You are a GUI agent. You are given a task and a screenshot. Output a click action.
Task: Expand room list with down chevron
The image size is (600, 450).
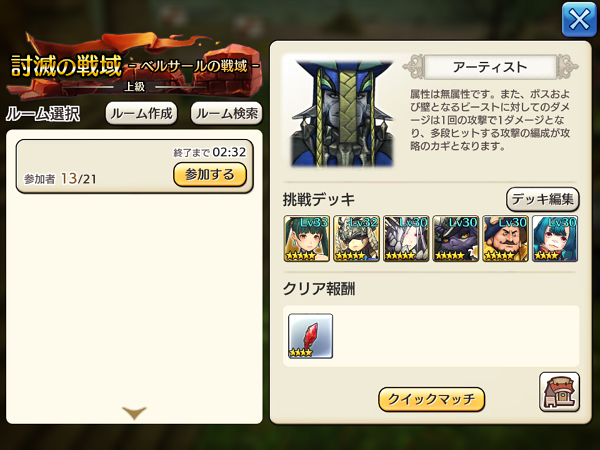pyautogui.click(x=134, y=413)
